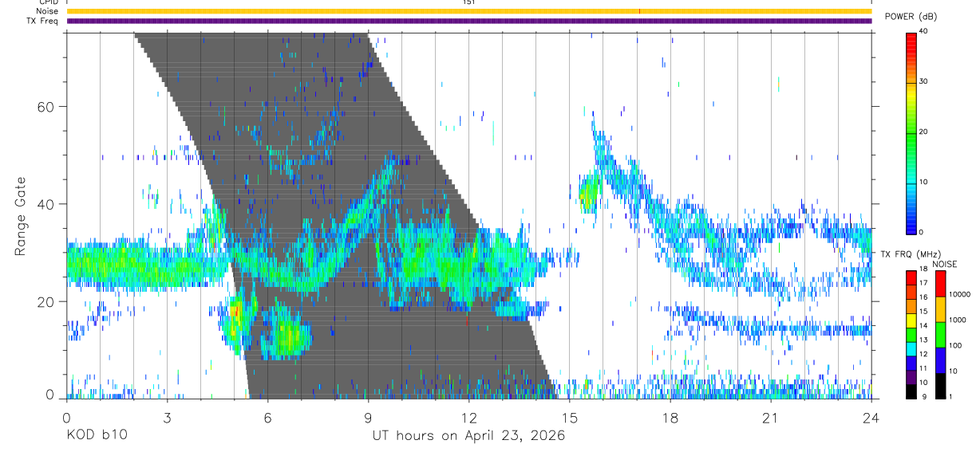Click the NOISE legend title
This screenshot has width=980, height=452.
coord(944,264)
